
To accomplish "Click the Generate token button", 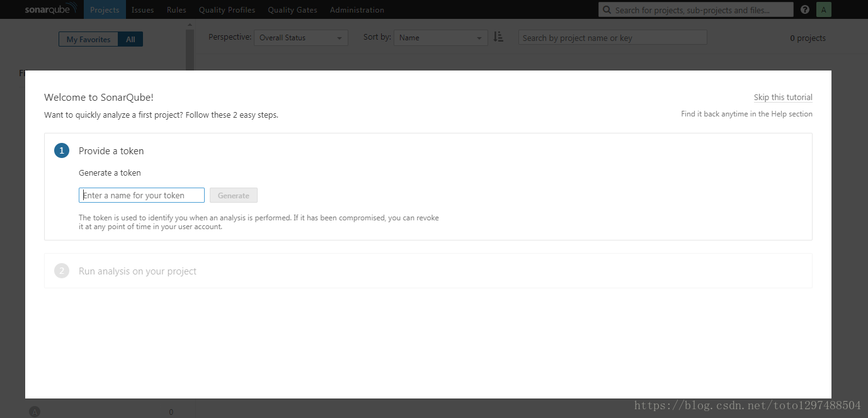I will (234, 195).
